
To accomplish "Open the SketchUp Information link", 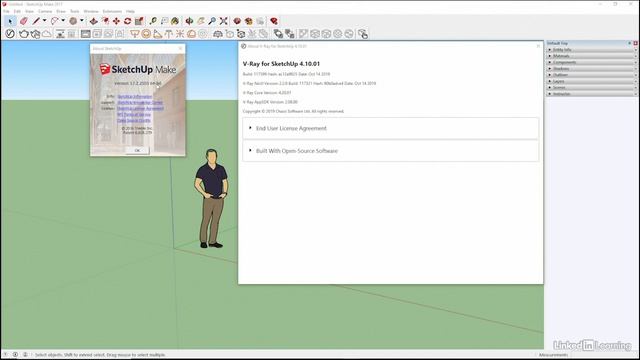I will tap(135, 97).
